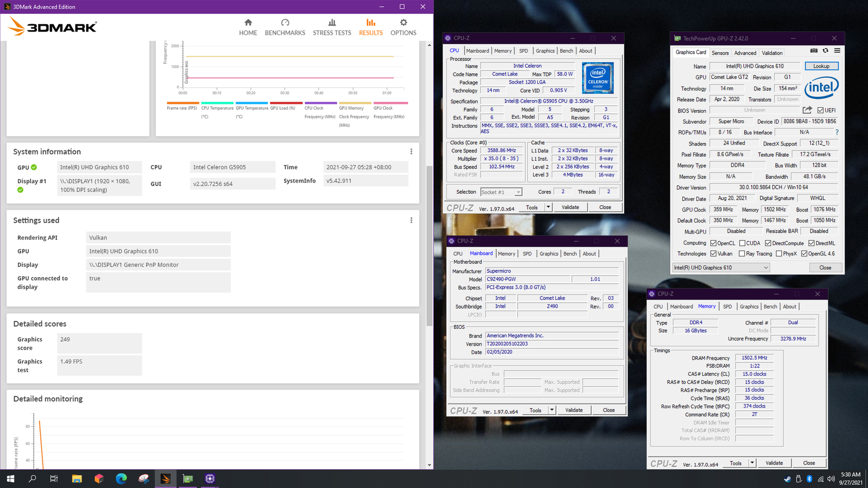Screen dimensions: 868x488
Task: Click Bus Interface question mark in GPU-Z
Action: [837, 132]
